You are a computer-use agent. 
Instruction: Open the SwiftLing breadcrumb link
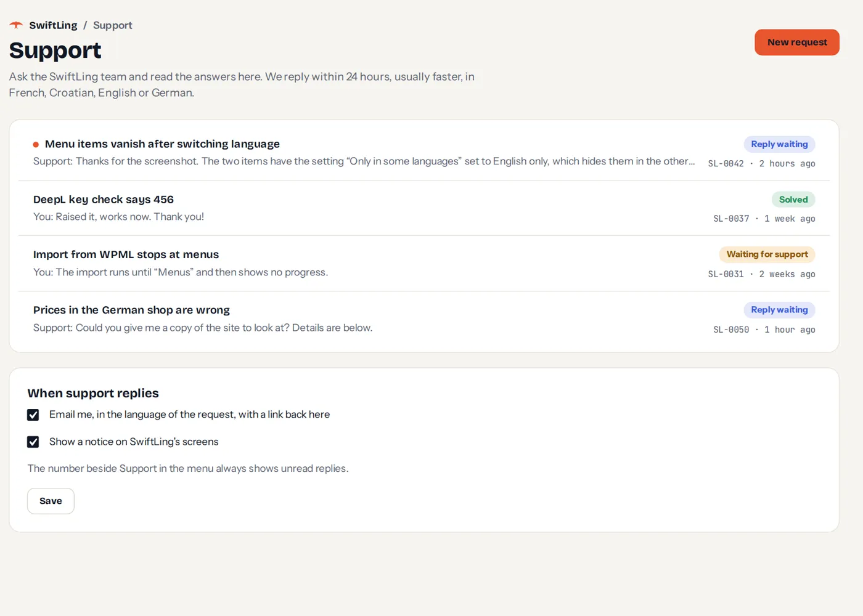[53, 25]
